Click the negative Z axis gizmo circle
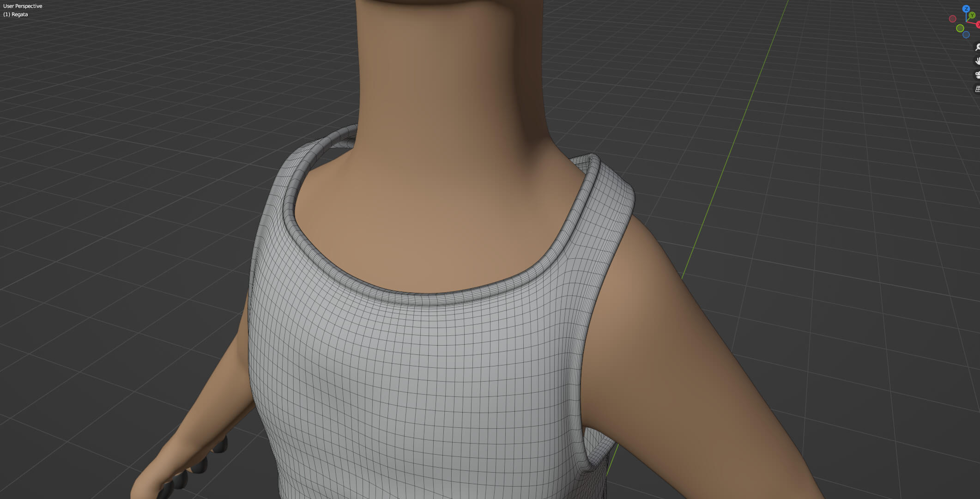 [x=966, y=35]
